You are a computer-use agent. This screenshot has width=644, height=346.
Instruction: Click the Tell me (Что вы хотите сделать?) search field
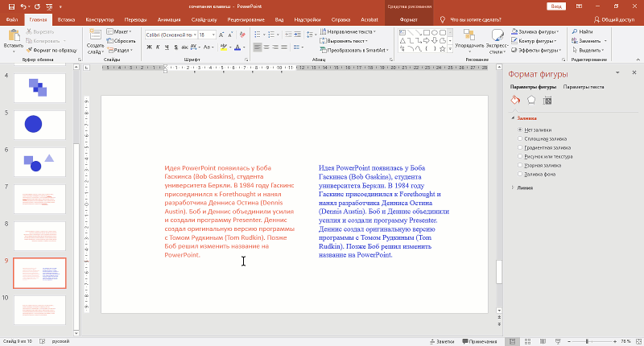click(x=470, y=19)
